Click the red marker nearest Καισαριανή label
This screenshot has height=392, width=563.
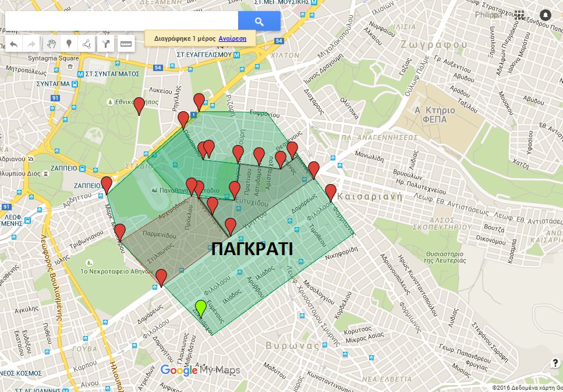(x=331, y=192)
